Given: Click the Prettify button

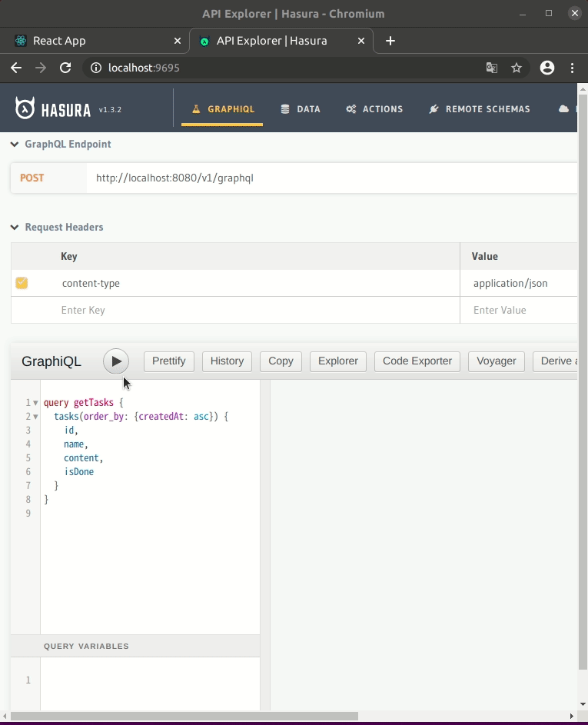Looking at the screenshot, I should coord(168,361).
